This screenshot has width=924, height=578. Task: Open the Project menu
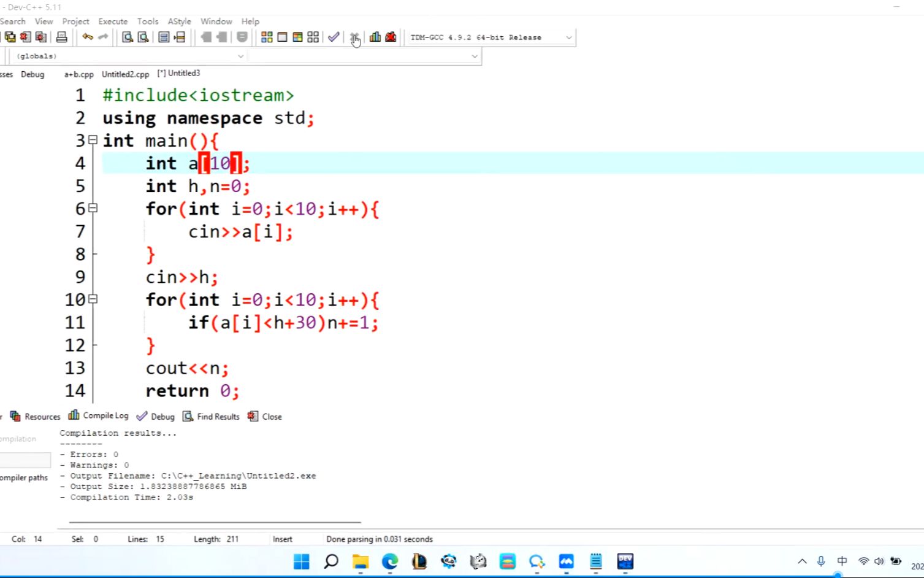coord(75,21)
